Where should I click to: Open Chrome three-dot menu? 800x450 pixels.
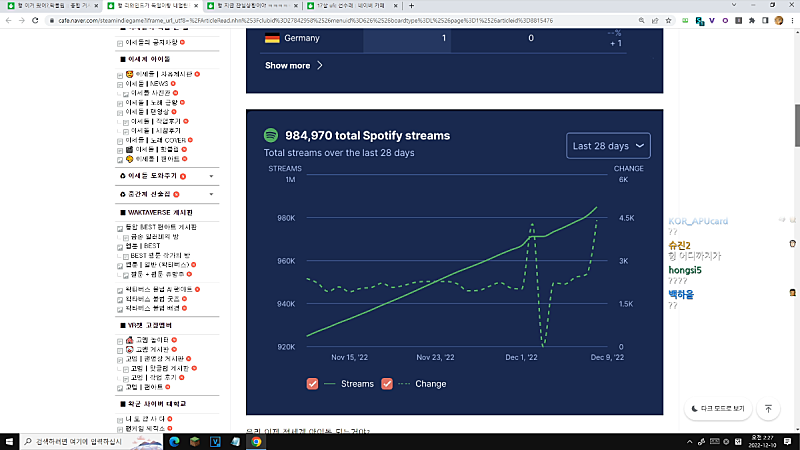pyautogui.click(x=792, y=20)
